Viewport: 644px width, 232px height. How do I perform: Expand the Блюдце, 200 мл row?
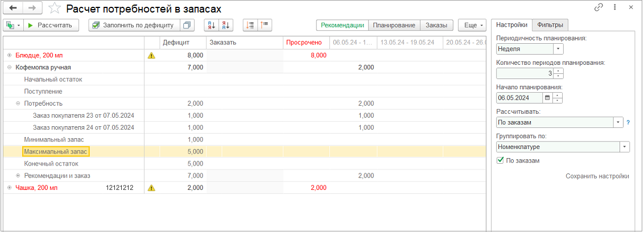pos(9,55)
